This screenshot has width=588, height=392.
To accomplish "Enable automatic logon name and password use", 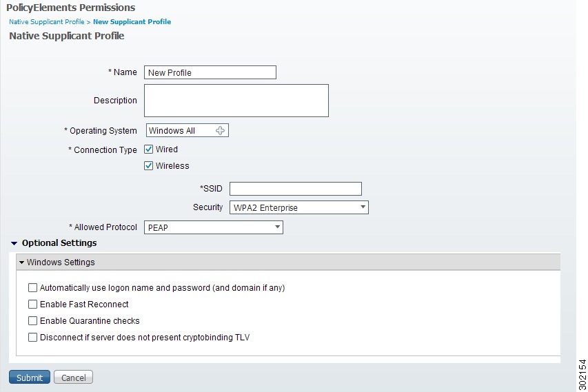I will pos(32,287).
